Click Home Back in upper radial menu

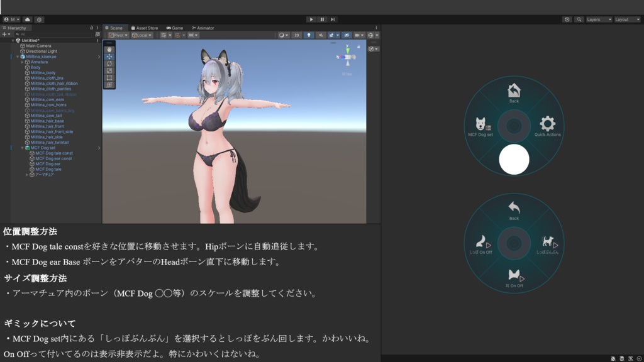coord(514,93)
